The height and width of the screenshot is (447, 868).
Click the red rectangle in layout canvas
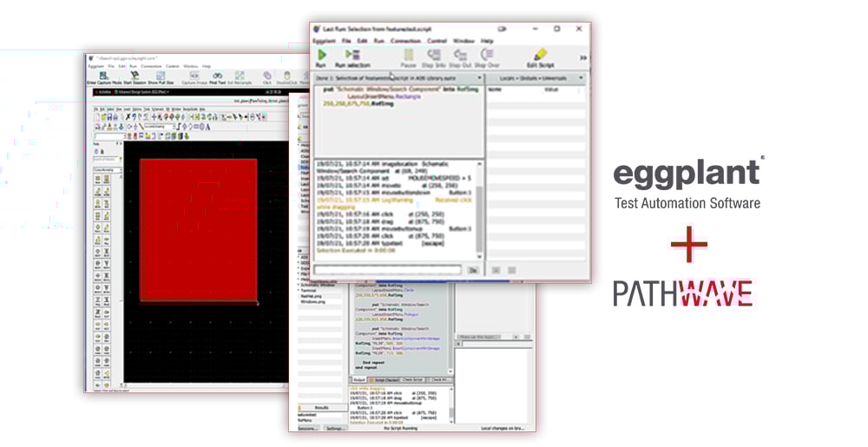click(x=198, y=230)
